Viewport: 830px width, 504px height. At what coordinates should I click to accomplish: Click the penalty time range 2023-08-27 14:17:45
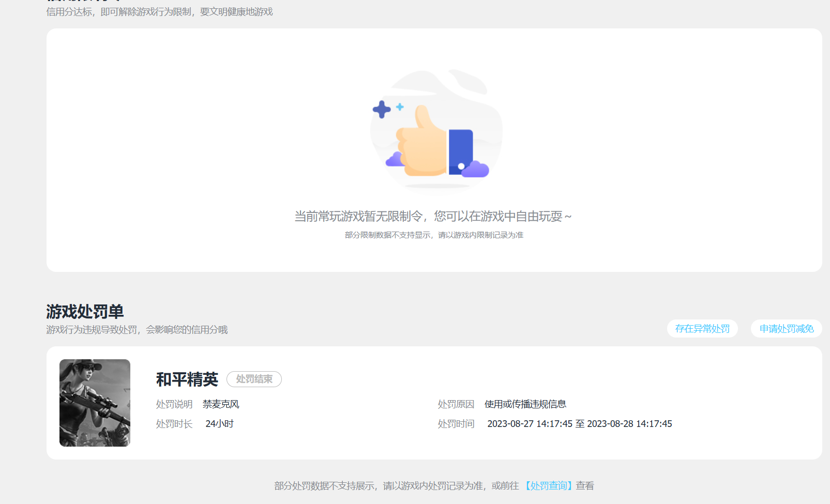[x=580, y=424]
